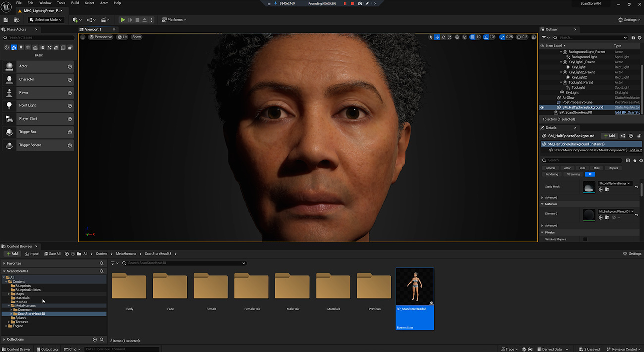Image resolution: width=644 pixels, height=352 pixels.
Task: Click the favorites star in Details panel
Action: coord(635,160)
